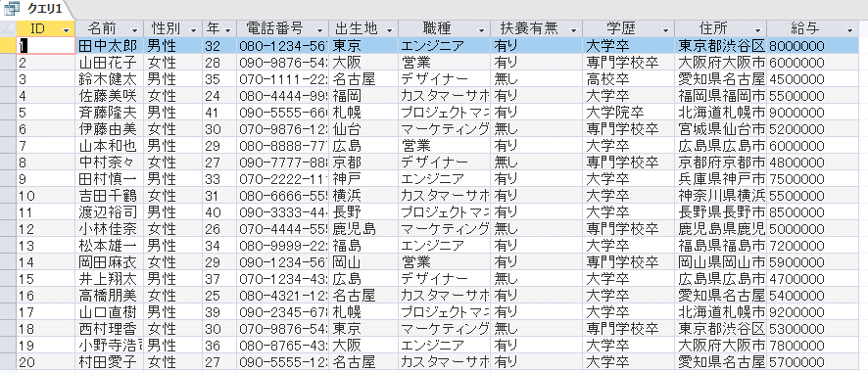
Task: Click the select-all box above row selectors
Action: (x=8, y=28)
